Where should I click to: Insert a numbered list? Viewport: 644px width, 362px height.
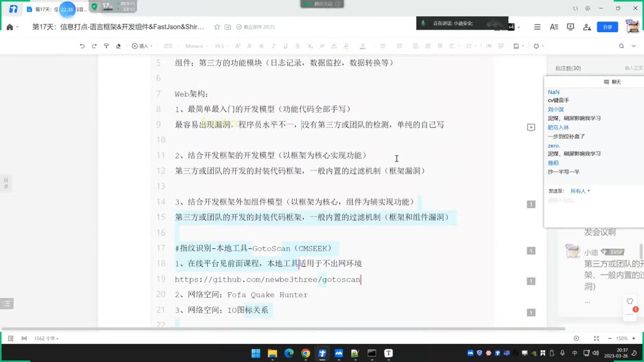399,46
